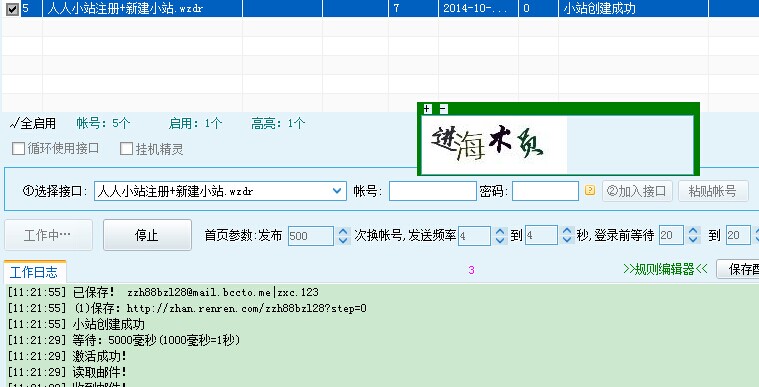Screen dimensions: 759x387
Task: Enable the 挂机精灵 checkbox
Action: point(126,149)
